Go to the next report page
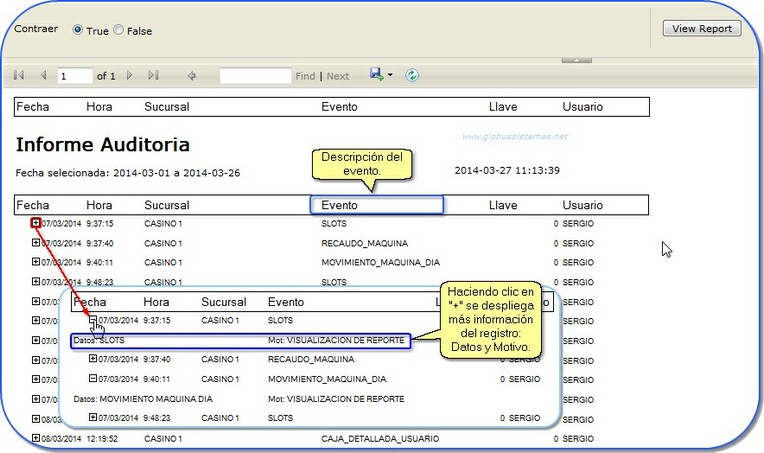 130,75
